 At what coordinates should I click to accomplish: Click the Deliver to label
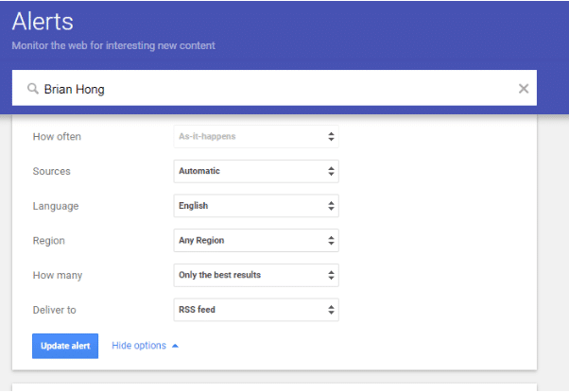[x=55, y=310]
